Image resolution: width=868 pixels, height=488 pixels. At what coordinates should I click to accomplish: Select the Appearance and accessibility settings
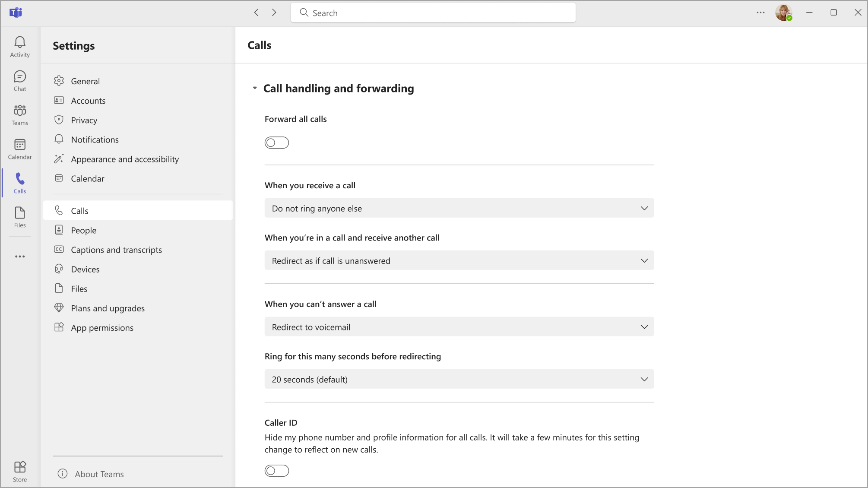coord(125,158)
